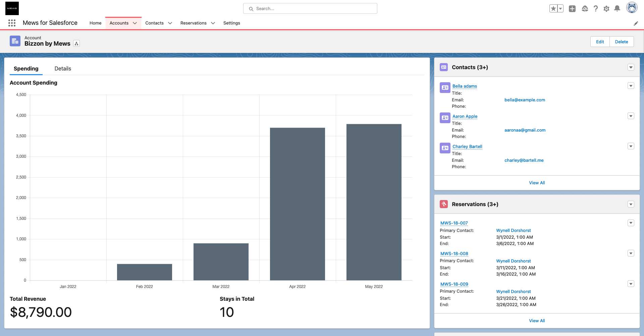This screenshot has height=336, width=644.
Task: Click the Apr 2022 bar in the chart
Action: pyautogui.click(x=298, y=204)
